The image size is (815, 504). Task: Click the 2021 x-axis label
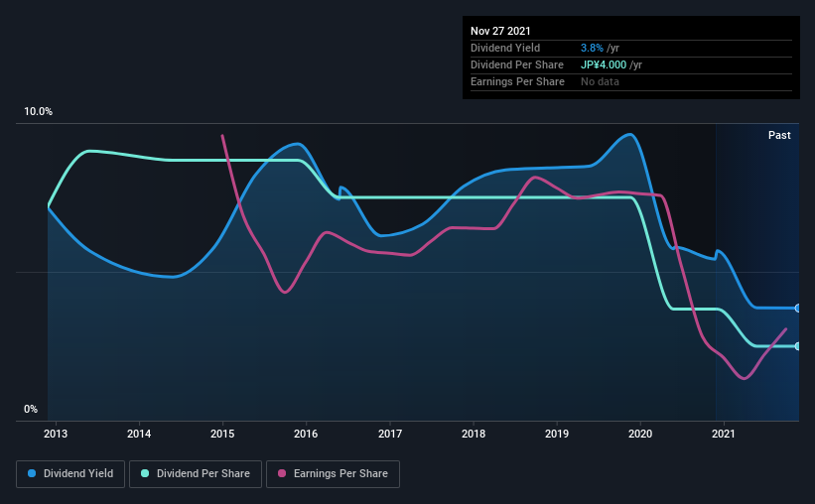pos(723,434)
